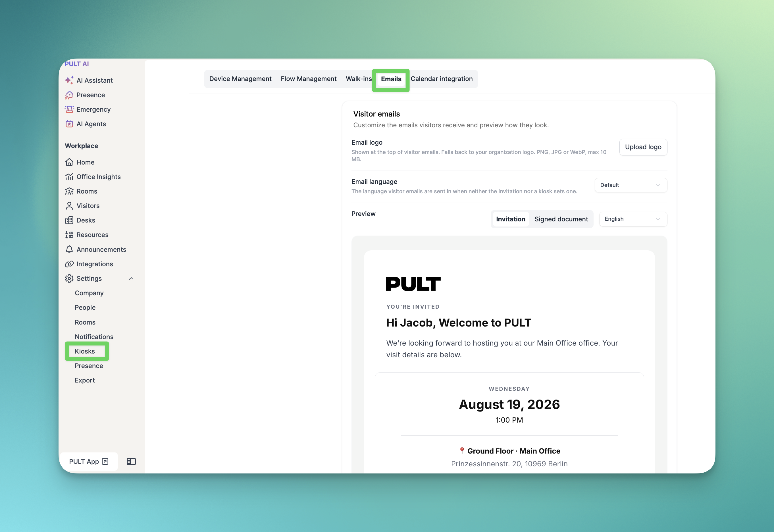Click the 'August 19, 2026' date text

tap(509, 404)
